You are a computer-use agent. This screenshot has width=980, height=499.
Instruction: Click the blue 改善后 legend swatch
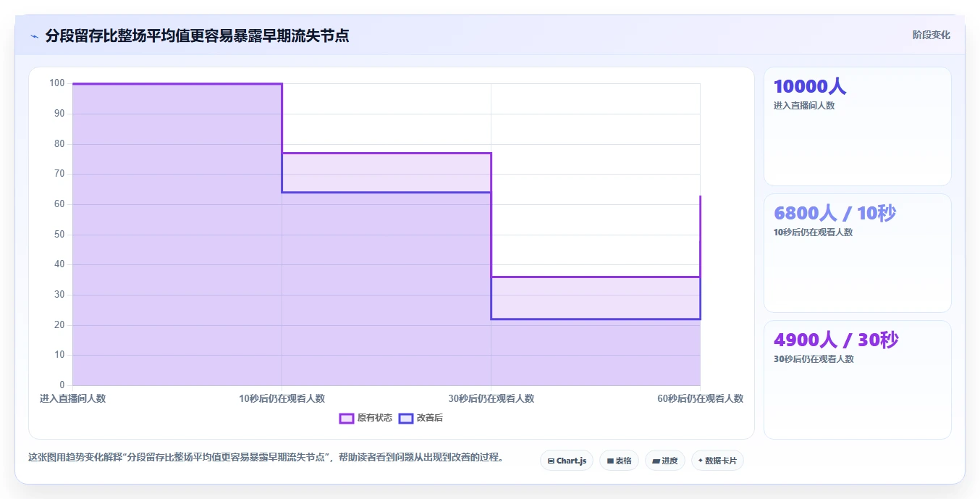406,418
